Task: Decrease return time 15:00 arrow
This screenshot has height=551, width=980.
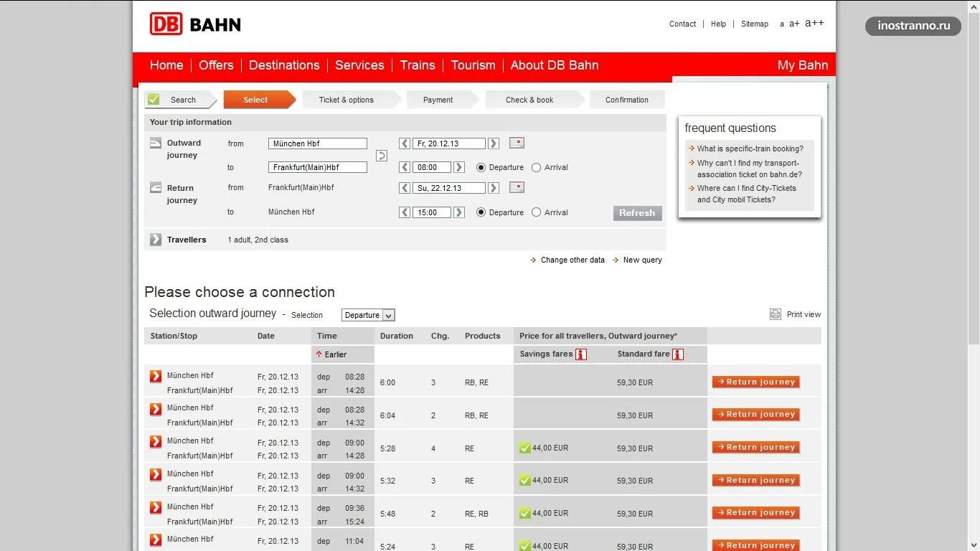Action: coord(405,212)
